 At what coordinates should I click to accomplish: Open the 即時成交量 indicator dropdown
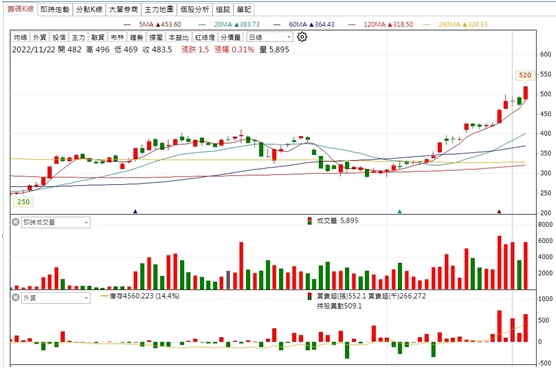[56, 222]
